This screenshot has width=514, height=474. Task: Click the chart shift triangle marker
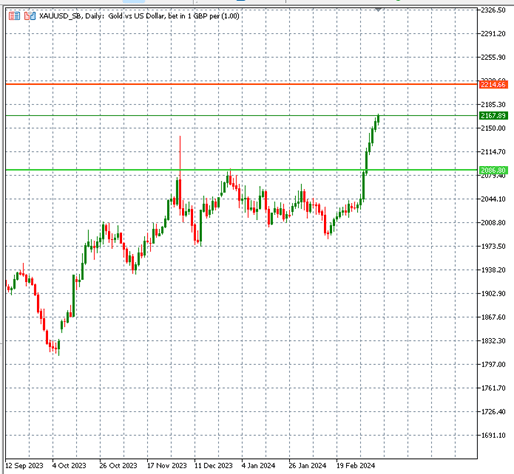(x=378, y=10)
